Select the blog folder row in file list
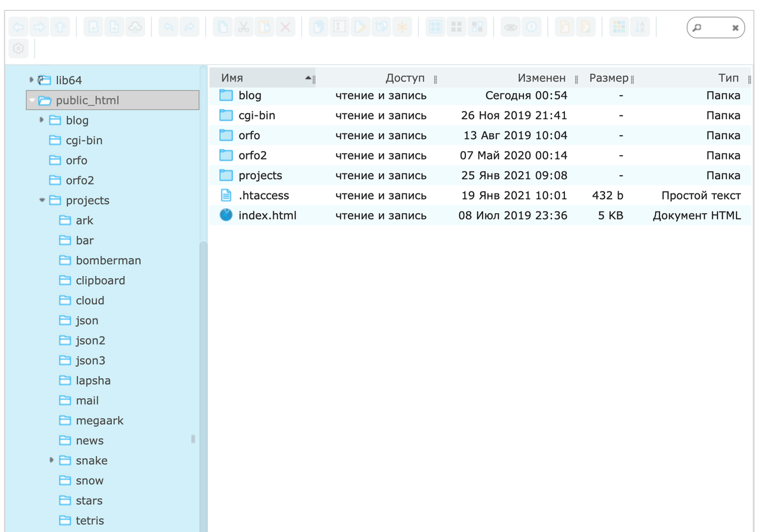This screenshot has height=532, width=766. [480, 96]
